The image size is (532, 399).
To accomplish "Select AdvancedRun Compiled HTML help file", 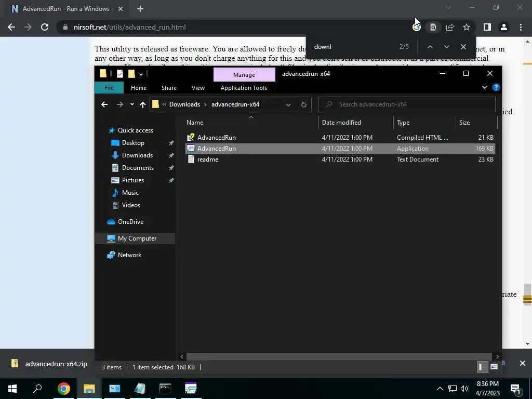I will 340,137.
